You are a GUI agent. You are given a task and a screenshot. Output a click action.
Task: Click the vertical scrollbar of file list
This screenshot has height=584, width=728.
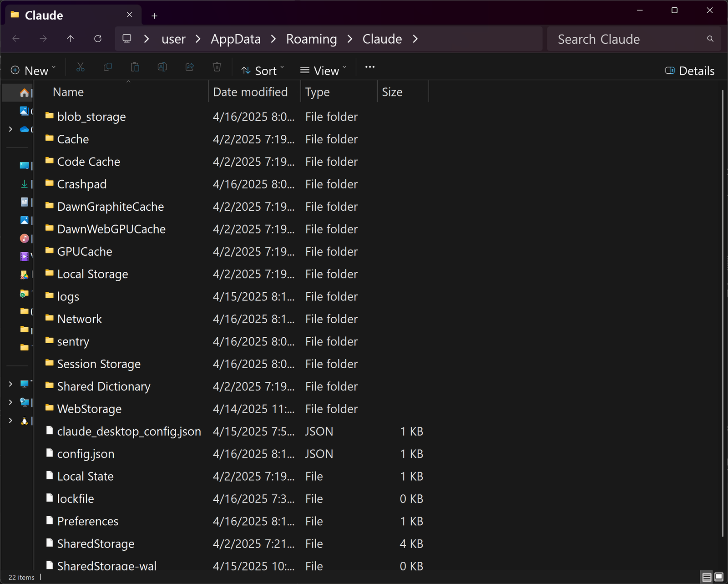(723, 313)
